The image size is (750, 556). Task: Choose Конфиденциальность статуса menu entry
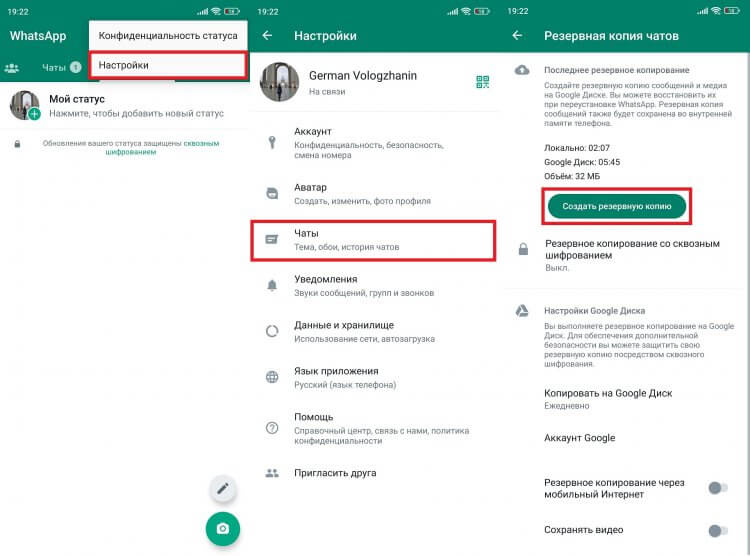click(168, 35)
